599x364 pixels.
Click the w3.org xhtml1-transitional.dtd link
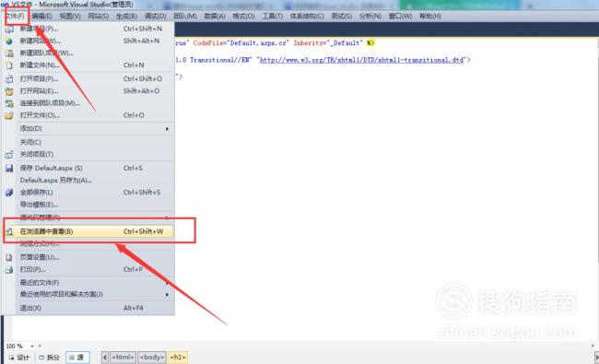pyautogui.click(x=362, y=60)
